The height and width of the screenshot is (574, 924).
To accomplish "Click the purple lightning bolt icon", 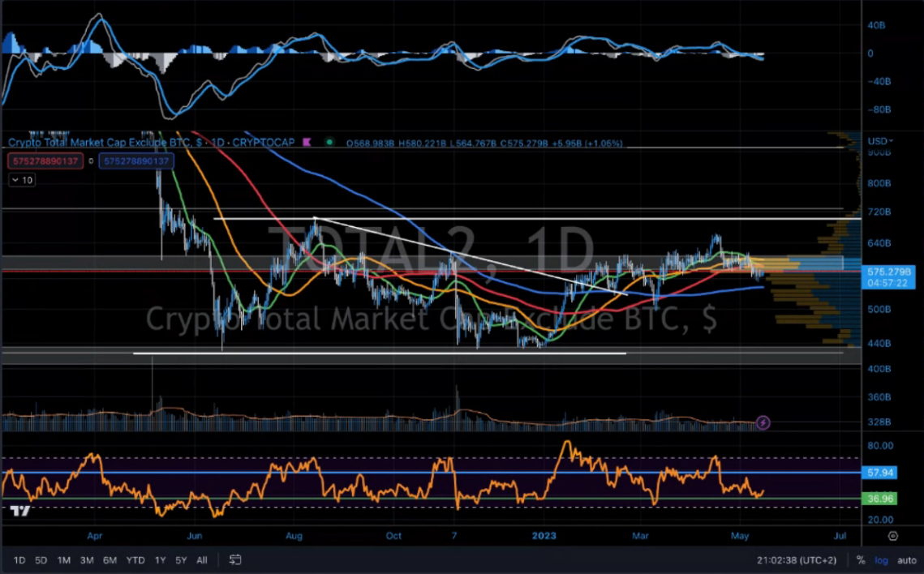I will click(763, 422).
